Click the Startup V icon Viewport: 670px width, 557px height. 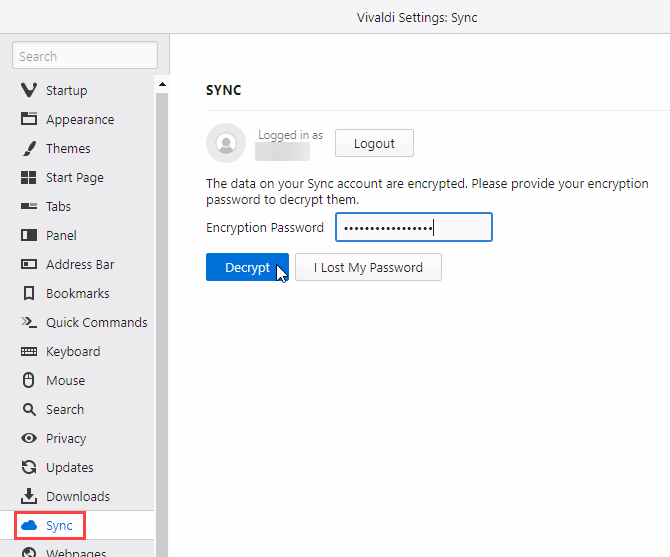(x=29, y=90)
